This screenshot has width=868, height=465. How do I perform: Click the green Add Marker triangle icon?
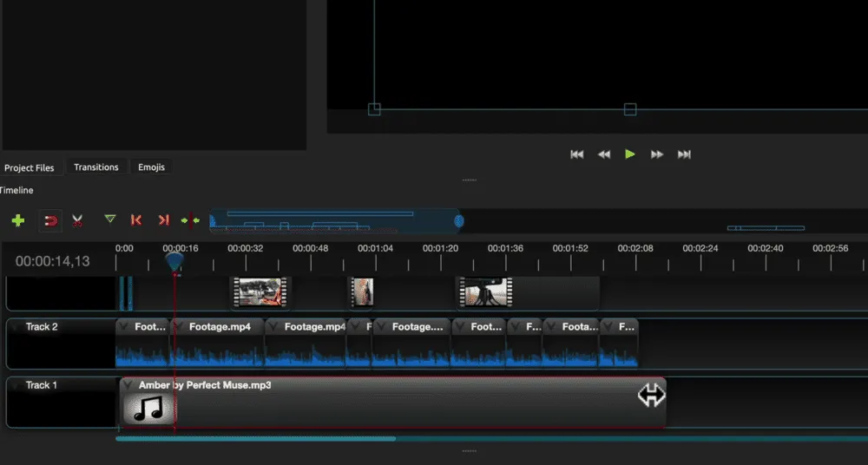click(109, 219)
